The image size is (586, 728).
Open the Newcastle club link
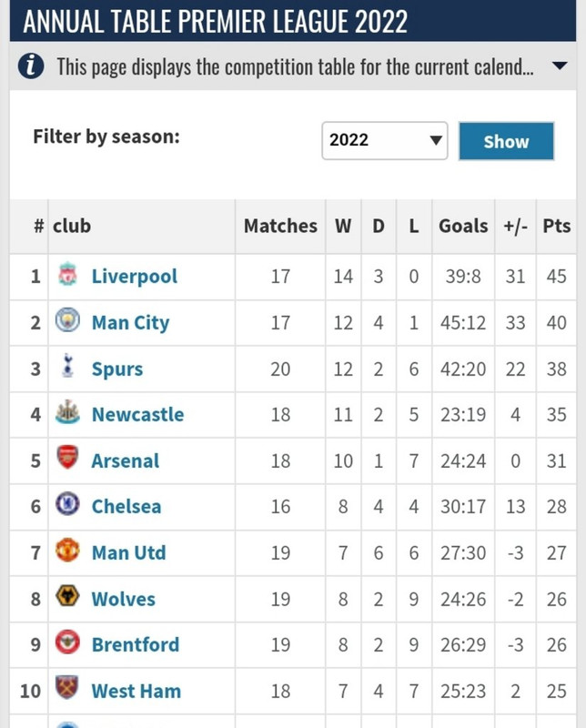[137, 415]
